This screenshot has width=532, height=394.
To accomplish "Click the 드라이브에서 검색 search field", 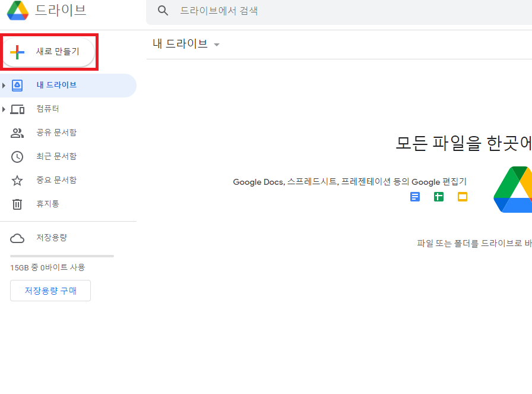I will 339,12.
